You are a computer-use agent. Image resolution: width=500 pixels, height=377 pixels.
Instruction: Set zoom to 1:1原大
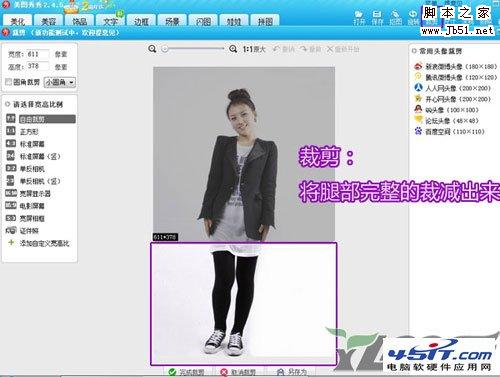(x=254, y=49)
